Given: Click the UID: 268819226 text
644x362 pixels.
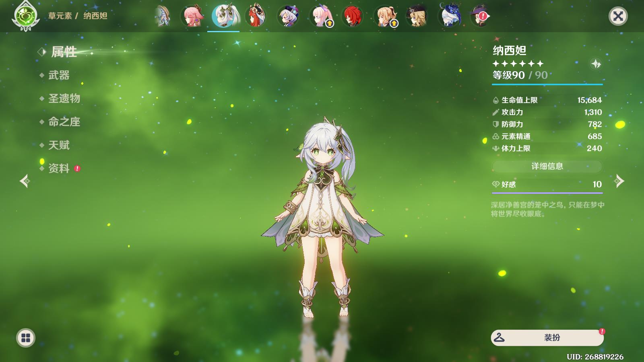Looking at the screenshot, I should pyautogui.click(x=595, y=357).
